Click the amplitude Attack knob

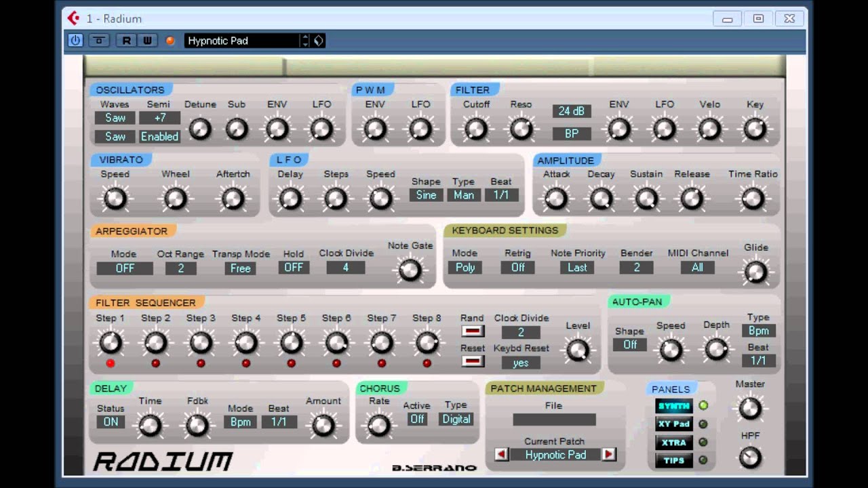coord(555,199)
